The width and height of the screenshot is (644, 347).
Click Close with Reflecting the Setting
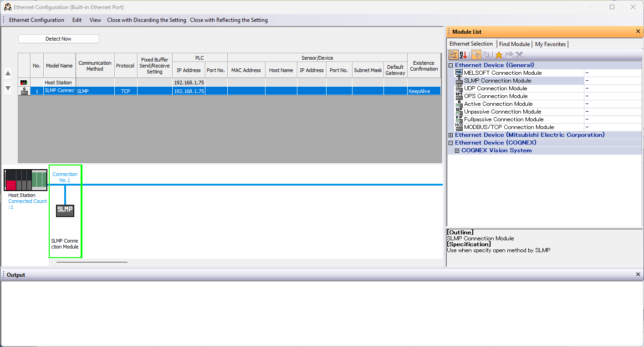tap(229, 20)
